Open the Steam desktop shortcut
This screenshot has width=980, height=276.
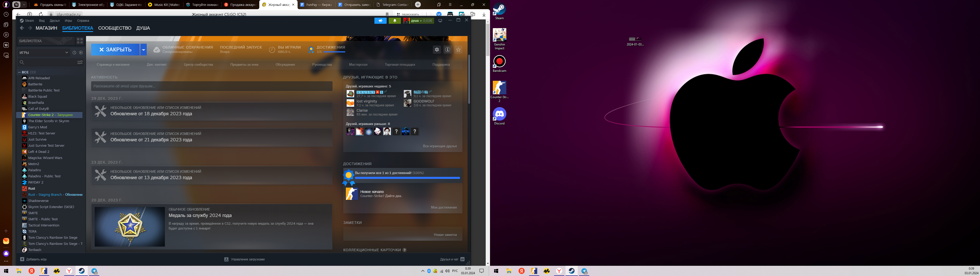499,11
